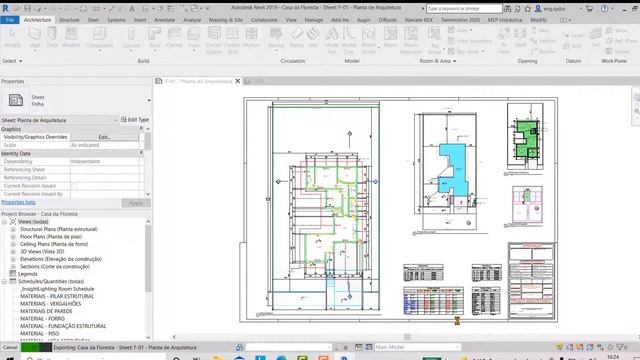Collapse the Graphics properties section
Image resolution: width=640 pixels, height=360 pixels.
coord(141,129)
